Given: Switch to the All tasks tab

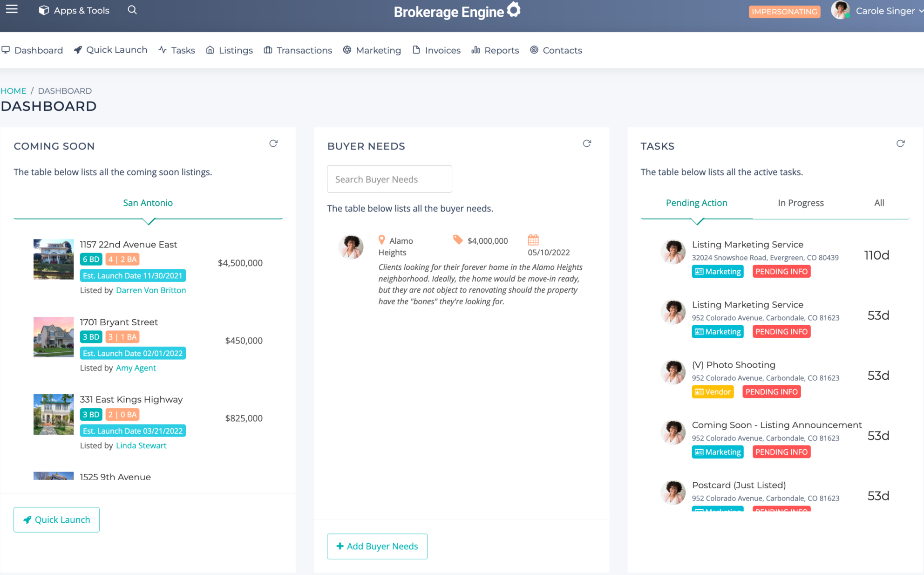Looking at the screenshot, I should point(878,203).
